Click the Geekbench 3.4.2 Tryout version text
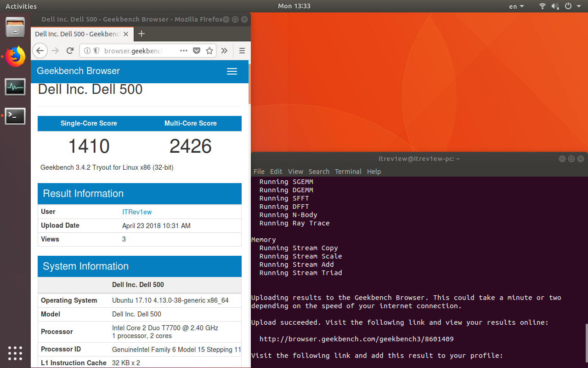The width and height of the screenshot is (588, 368). pyautogui.click(x=107, y=167)
